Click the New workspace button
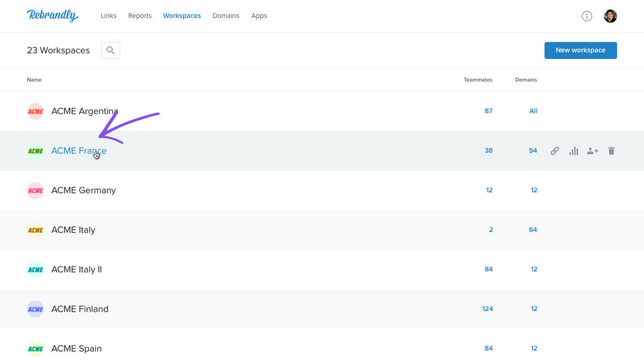644x362 pixels. 580,50
